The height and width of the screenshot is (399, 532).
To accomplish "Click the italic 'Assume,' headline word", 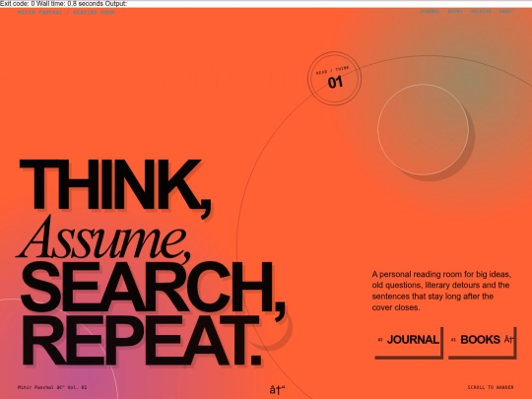I will point(103,239).
